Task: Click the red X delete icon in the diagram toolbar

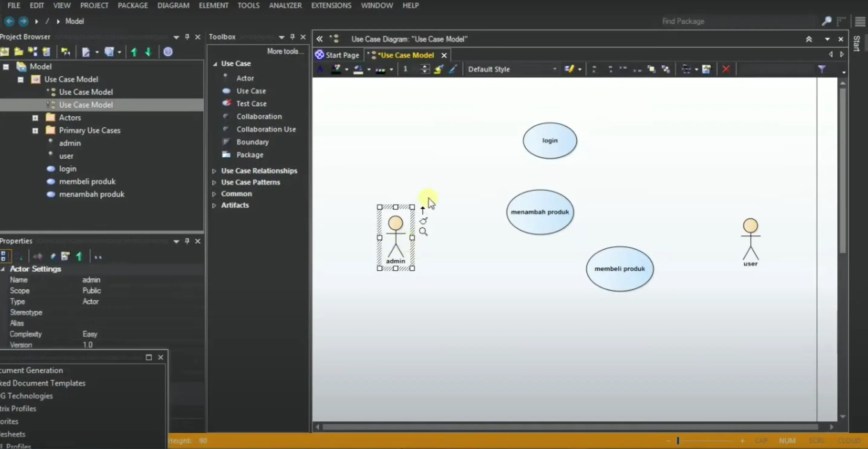Action: [x=726, y=69]
